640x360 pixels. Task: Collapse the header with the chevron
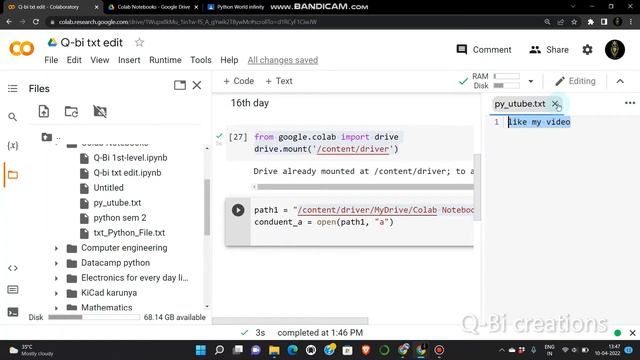(x=620, y=81)
